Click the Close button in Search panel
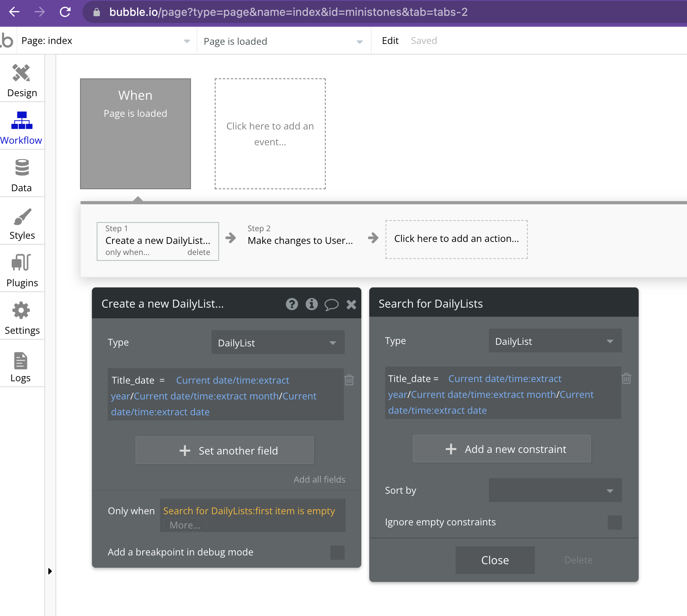Viewport: 687px width, 616px height. coord(495,560)
